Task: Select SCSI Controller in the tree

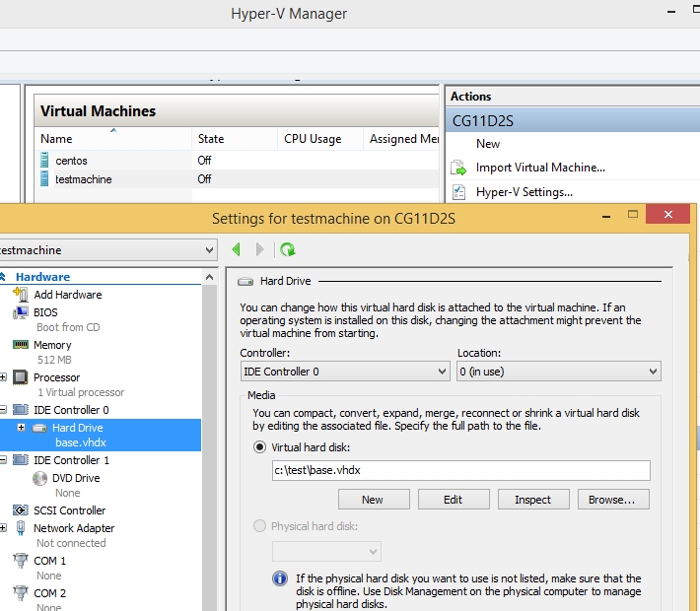Action: point(70,510)
